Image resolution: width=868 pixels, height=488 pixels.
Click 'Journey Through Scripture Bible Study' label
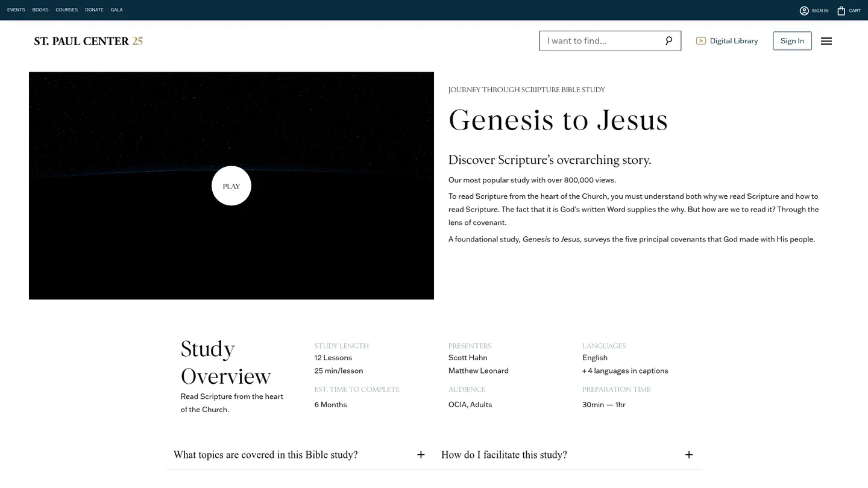(x=527, y=90)
